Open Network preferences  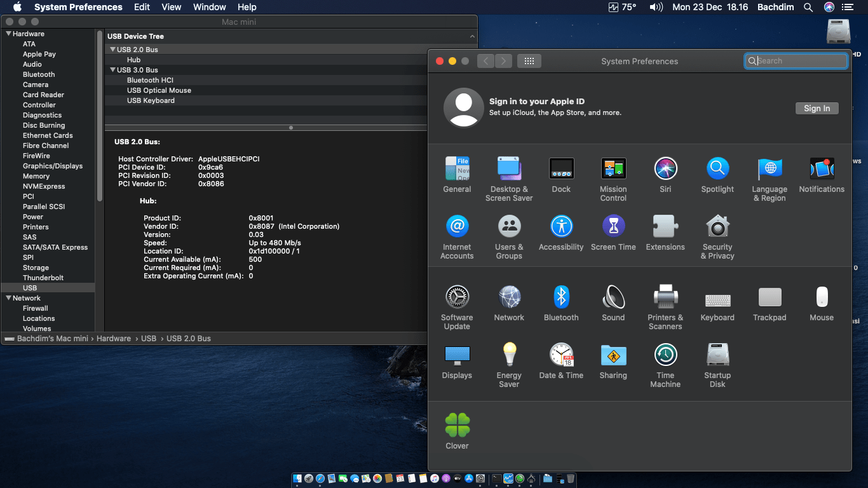tap(509, 297)
